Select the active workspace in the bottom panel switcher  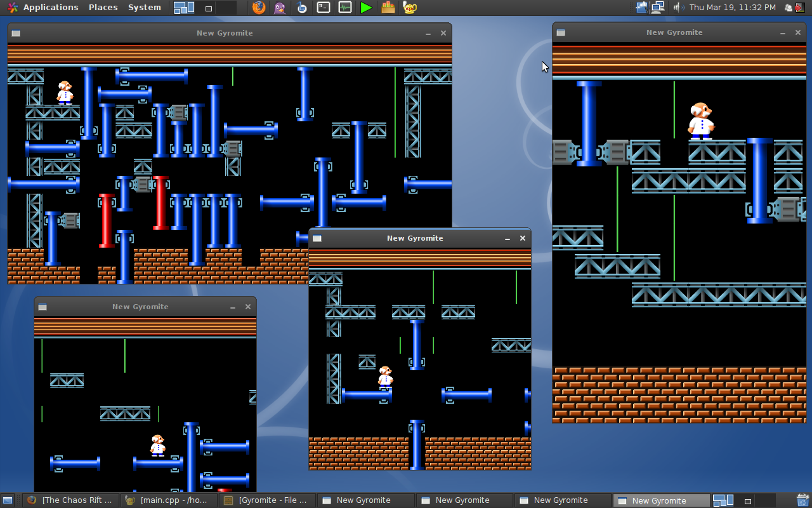[x=723, y=500]
